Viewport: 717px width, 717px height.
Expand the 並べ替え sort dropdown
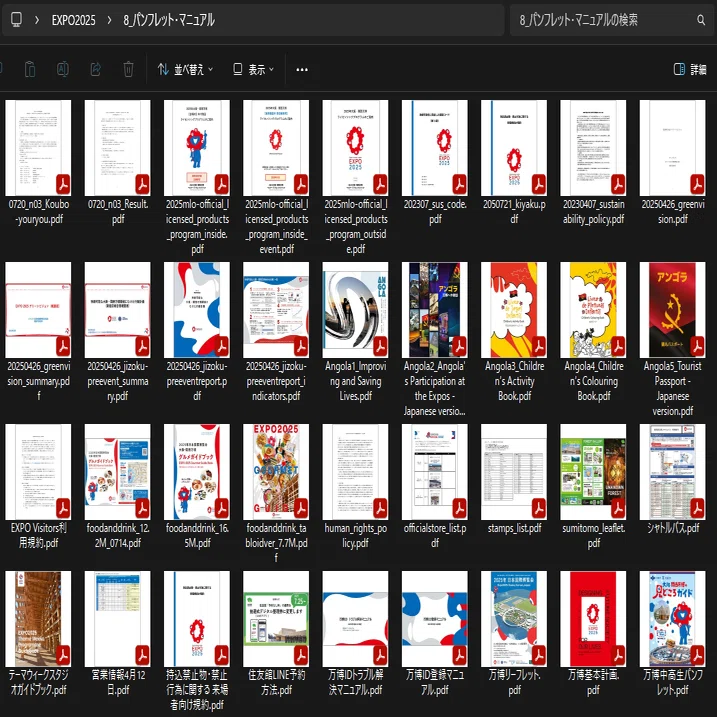pyautogui.click(x=185, y=70)
